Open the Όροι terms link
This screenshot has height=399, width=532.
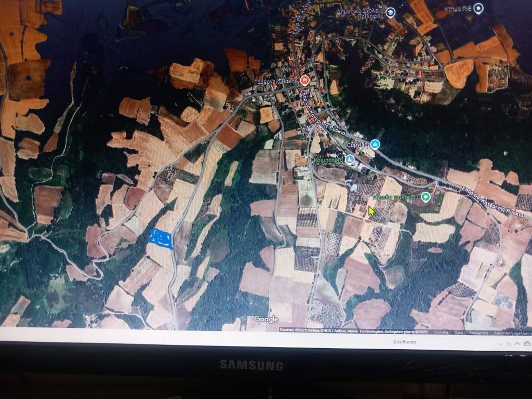459,331
